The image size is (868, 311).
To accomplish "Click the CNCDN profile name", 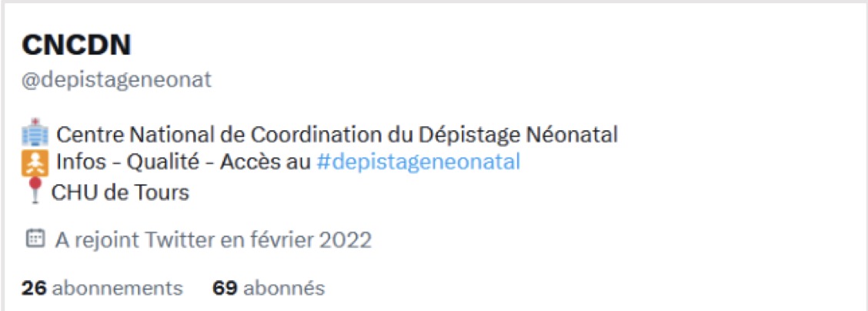I will [x=76, y=45].
